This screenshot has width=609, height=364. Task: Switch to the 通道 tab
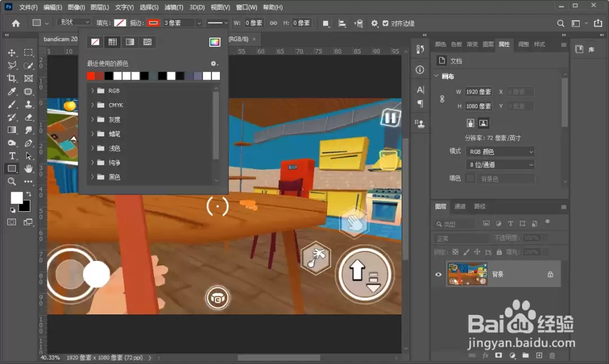(460, 206)
